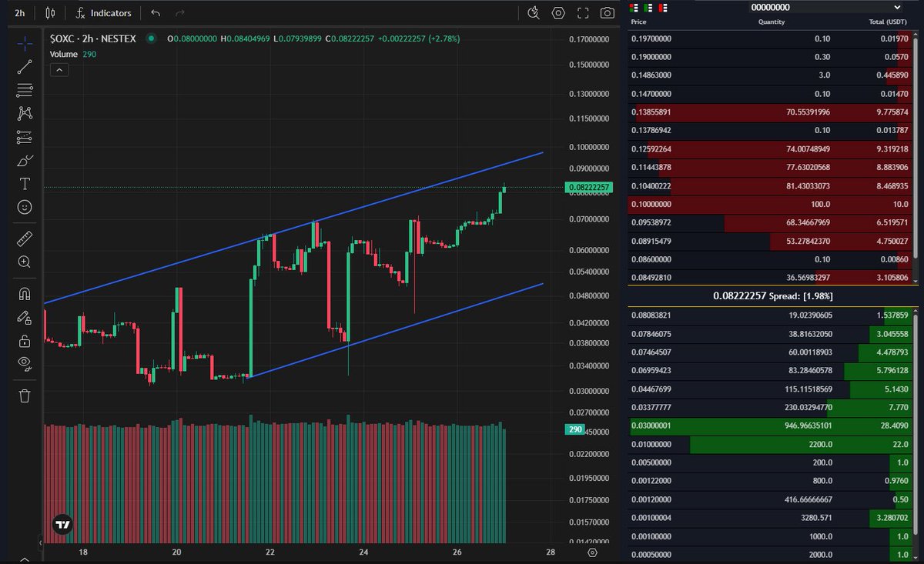The width and height of the screenshot is (924, 564).
Task: Open the 2h timeframe selector
Action: tap(20, 13)
